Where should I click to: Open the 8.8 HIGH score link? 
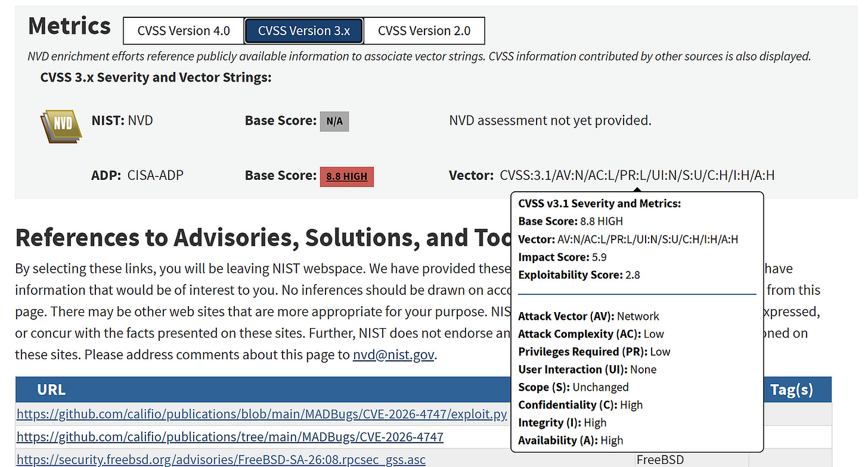347,176
